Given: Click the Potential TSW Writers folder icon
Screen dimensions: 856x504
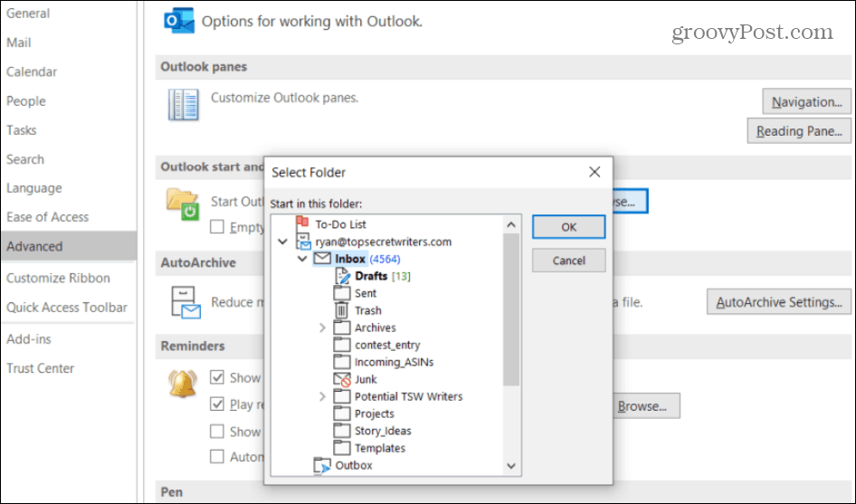Looking at the screenshot, I should coord(342,396).
